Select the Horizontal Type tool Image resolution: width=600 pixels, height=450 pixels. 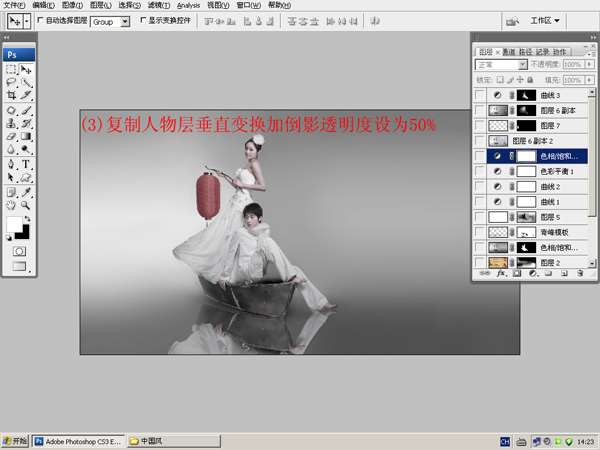pyautogui.click(x=26, y=163)
